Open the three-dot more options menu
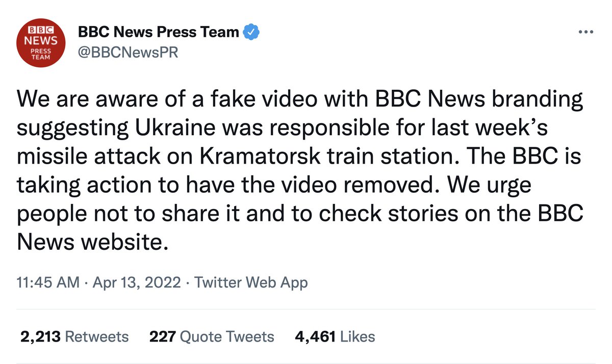The width and height of the screenshot is (612, 364). (x=585, y=32)
